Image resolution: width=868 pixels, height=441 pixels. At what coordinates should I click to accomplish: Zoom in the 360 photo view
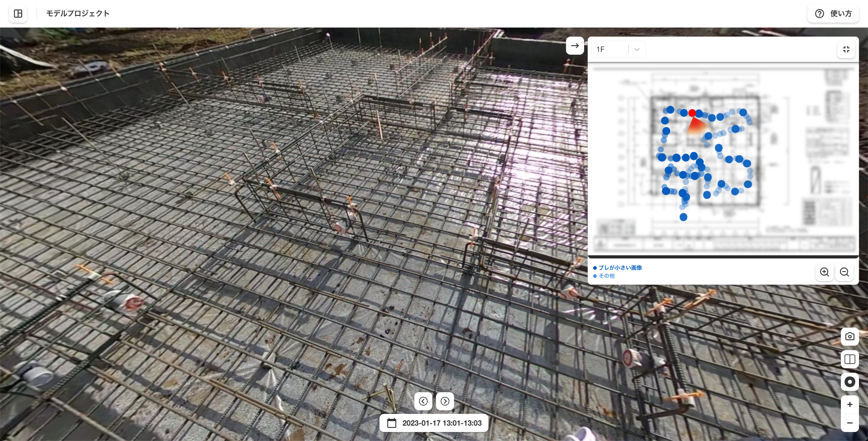tap(850, 404)
